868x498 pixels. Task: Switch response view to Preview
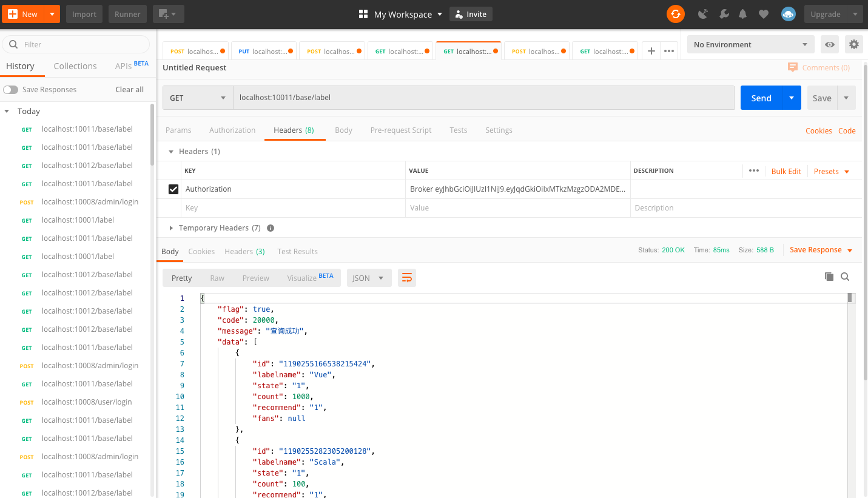click(x=256, y=278)
